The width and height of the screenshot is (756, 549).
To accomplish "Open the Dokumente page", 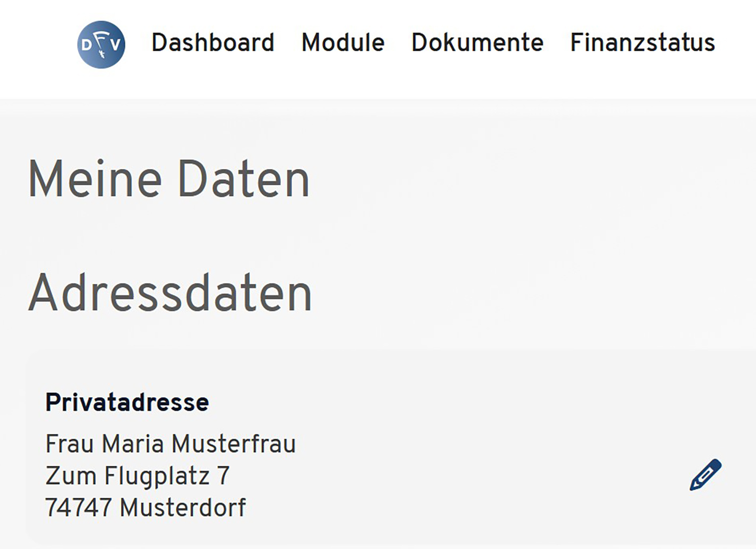I will [x=477, y=42].
